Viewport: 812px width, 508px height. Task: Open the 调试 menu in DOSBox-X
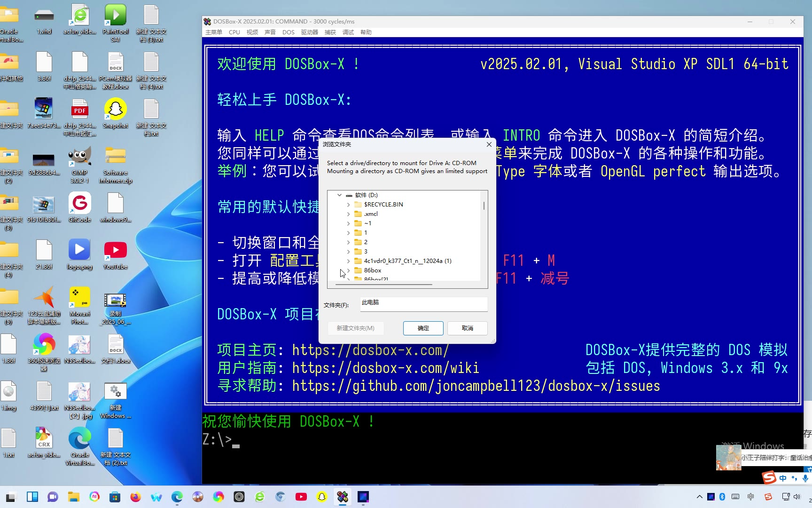click(348, 32)
